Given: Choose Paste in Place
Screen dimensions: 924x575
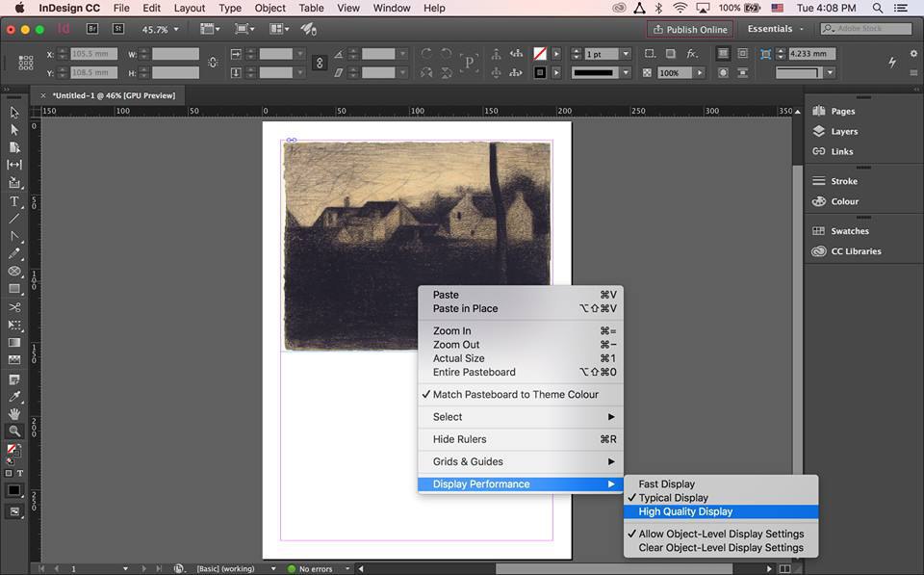Looking at the screenshot, I should (521, 308).
